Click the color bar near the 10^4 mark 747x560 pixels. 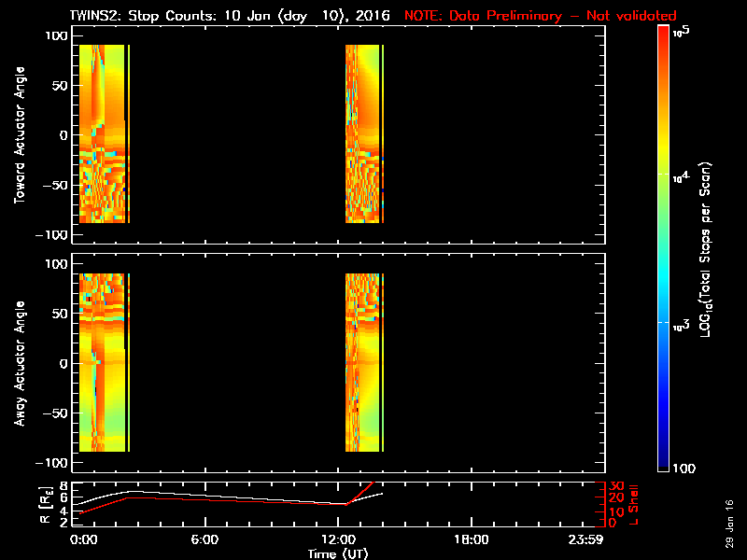tap(663, 175)
